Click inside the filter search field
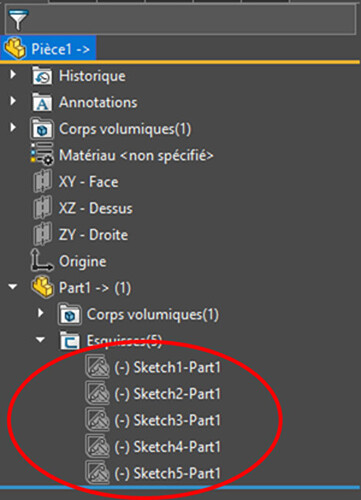361x500 pixels. [x=192, y=20]
